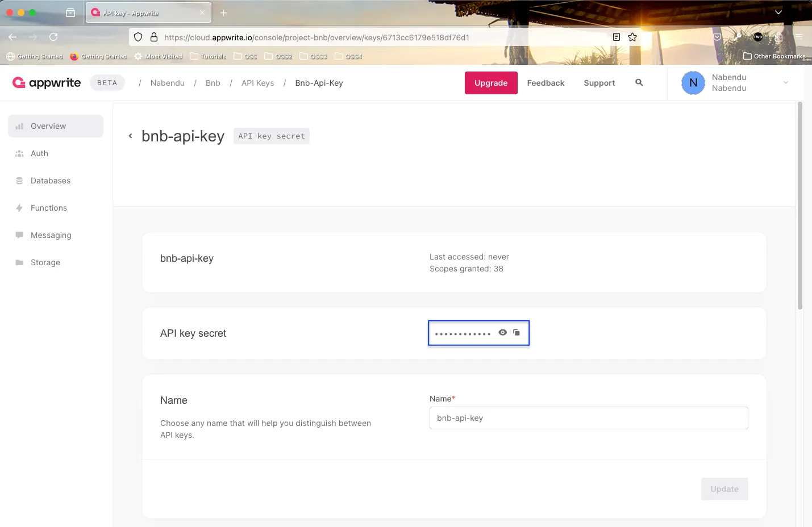Image resolution: width=812 pixels, height=527 pixels.
Task: Click the address bar URL
Action: click(317, 37)
